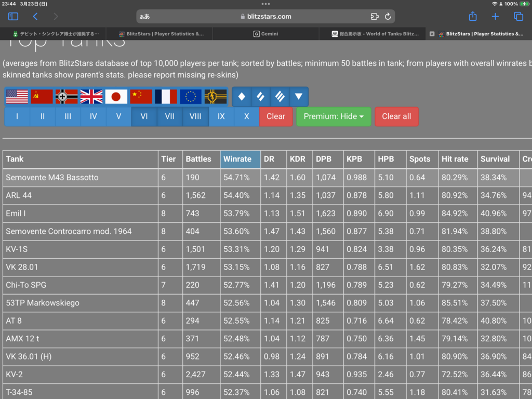Filter by the Japan flag
Image resolution: width=532 pixels, height=399 pixels.
click(116, 97)
